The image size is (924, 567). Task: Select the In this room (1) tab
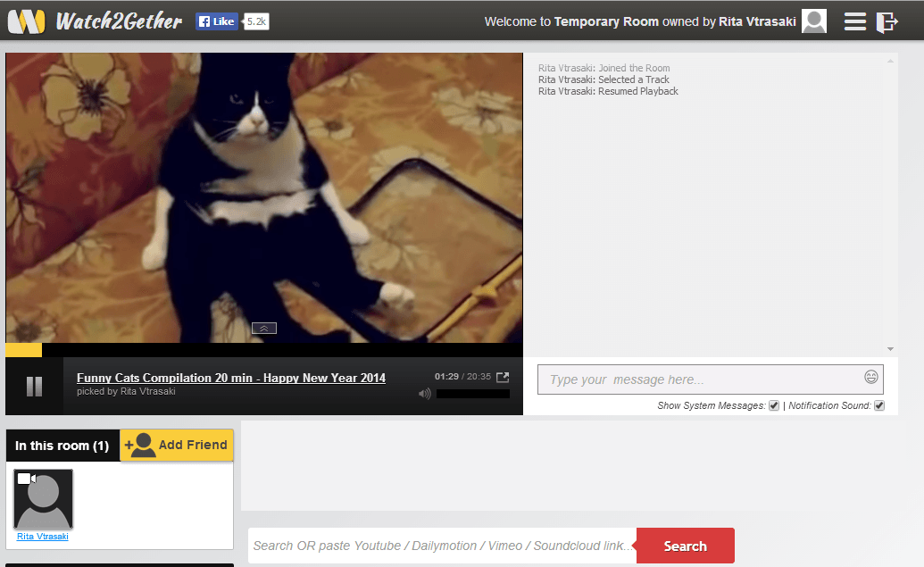point(62,446)
